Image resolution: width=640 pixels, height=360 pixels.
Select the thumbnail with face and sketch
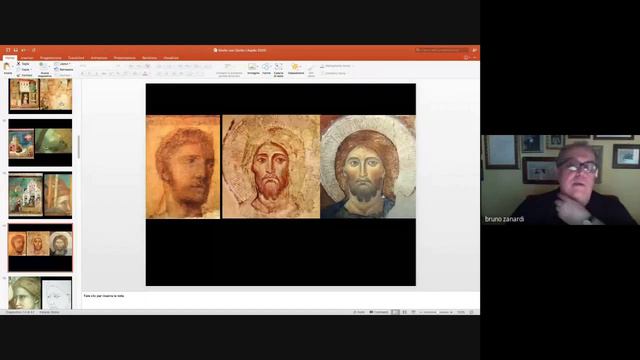(x=40, y=293)
